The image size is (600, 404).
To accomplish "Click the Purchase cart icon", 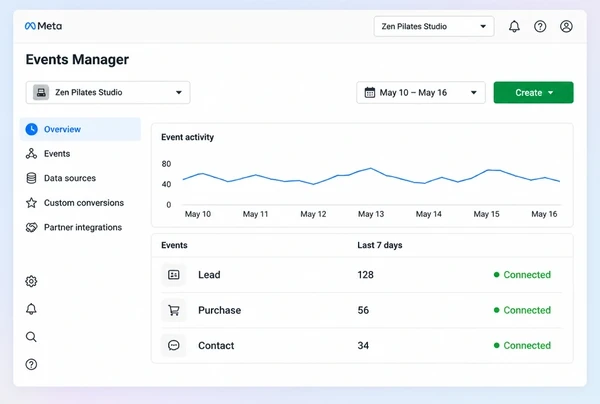I will [x=174, y=310].
